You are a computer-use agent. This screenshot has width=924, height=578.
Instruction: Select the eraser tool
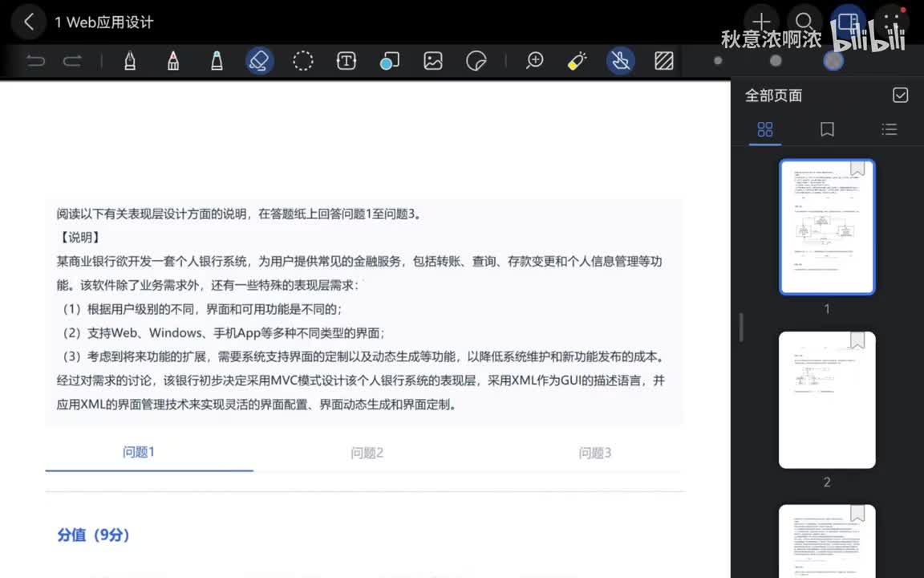260,61
